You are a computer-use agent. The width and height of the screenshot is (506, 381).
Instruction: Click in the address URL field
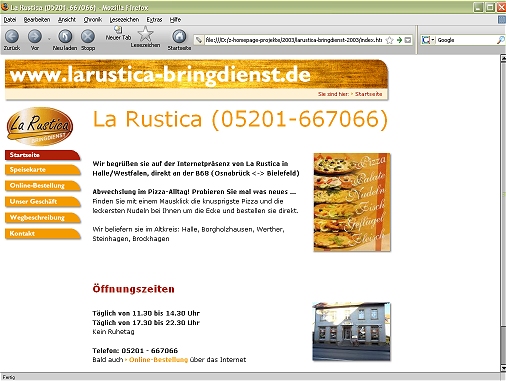point(293,40)
